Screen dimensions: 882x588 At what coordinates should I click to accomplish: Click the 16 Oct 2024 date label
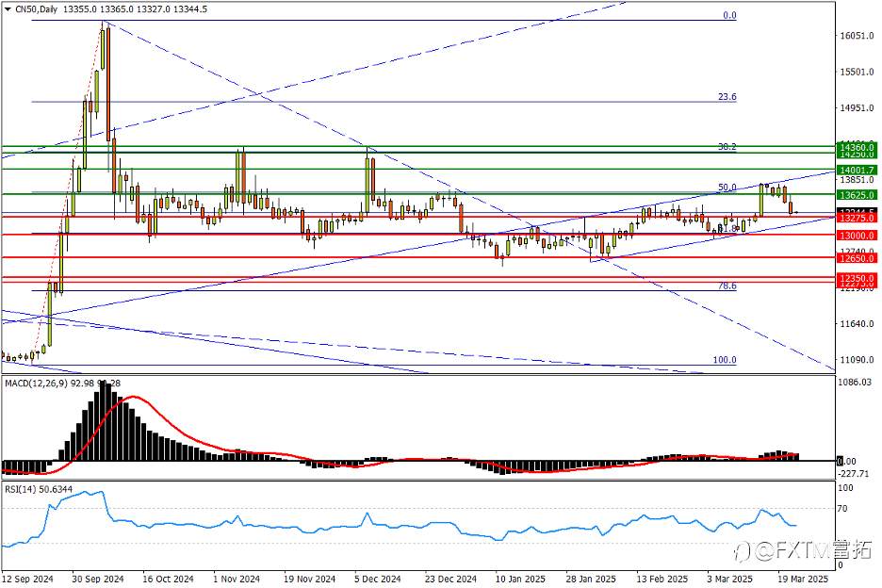pos(168,579)
